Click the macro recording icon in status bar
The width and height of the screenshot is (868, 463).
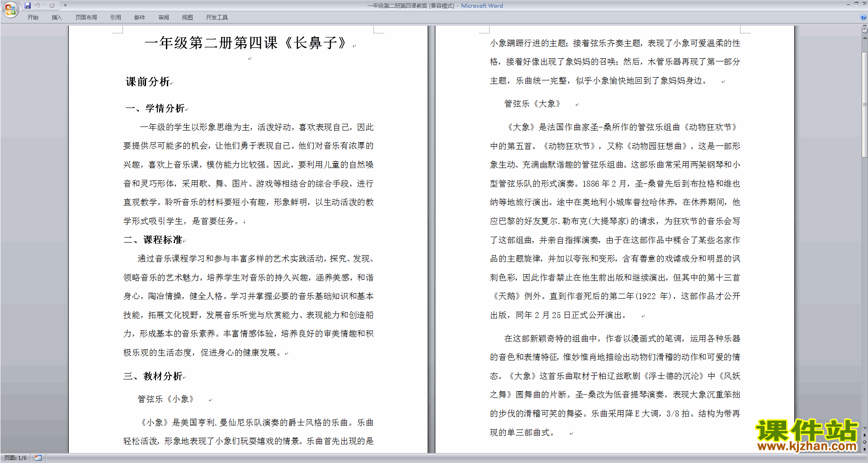tap(38, 458)
